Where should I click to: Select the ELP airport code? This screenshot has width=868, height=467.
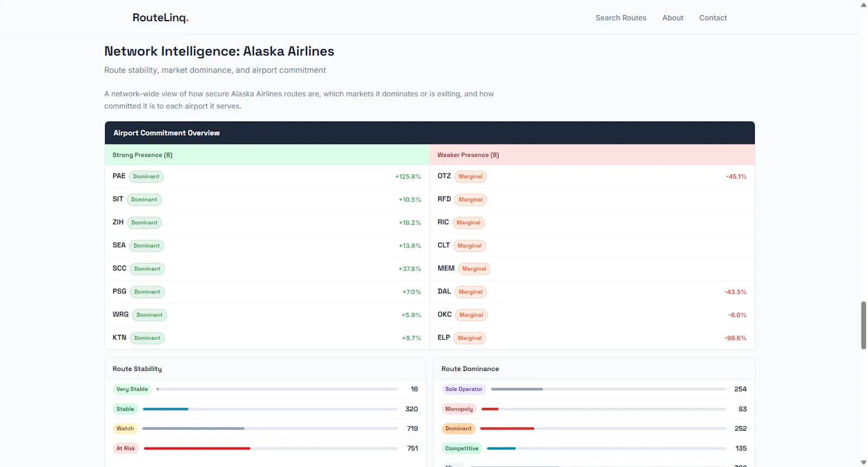[444, 338]
